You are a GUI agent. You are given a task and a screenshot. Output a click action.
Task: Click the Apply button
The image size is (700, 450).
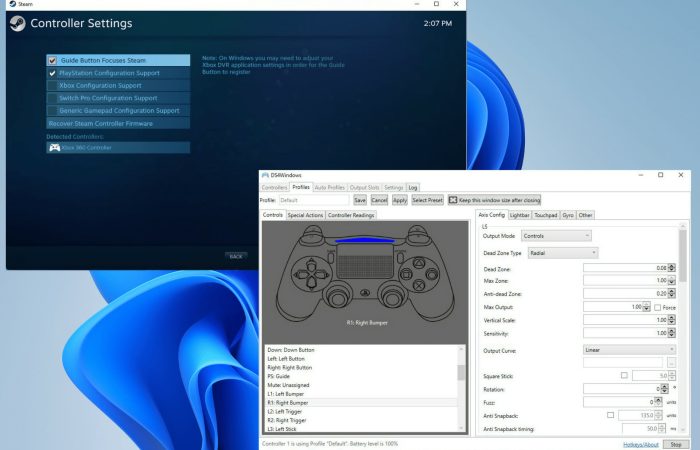point(400,200)
